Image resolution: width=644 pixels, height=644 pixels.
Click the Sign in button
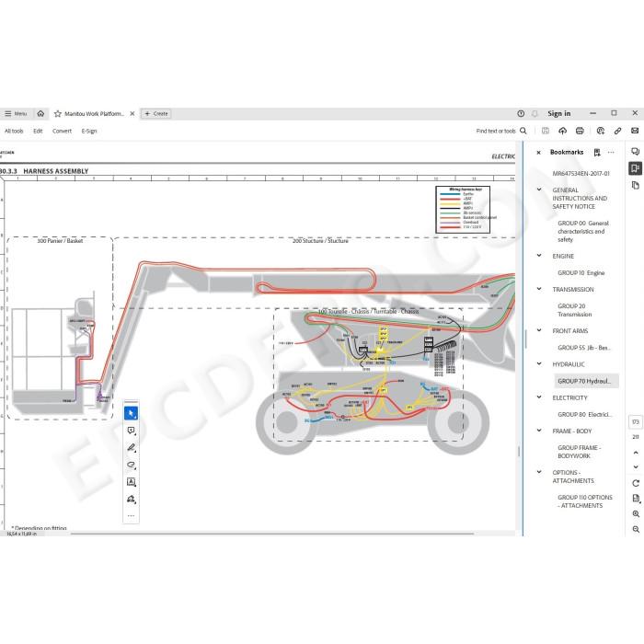[559, 114]
